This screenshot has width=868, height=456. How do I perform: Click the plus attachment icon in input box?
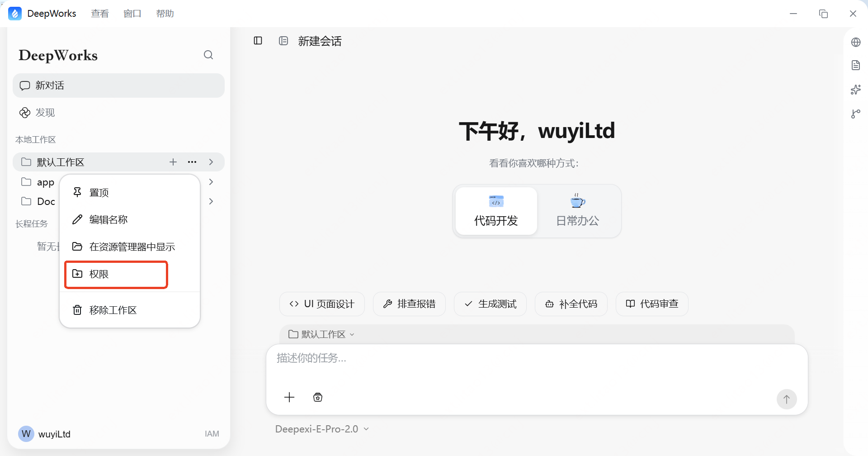[x=289, y=397]
